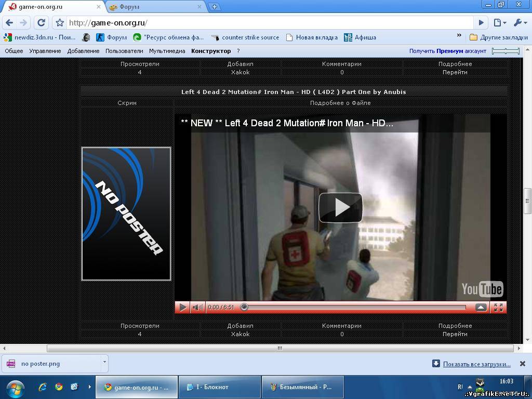
Task: Bookmark page with the star icon
Action: pyautogui.click(x=60, y=23)
